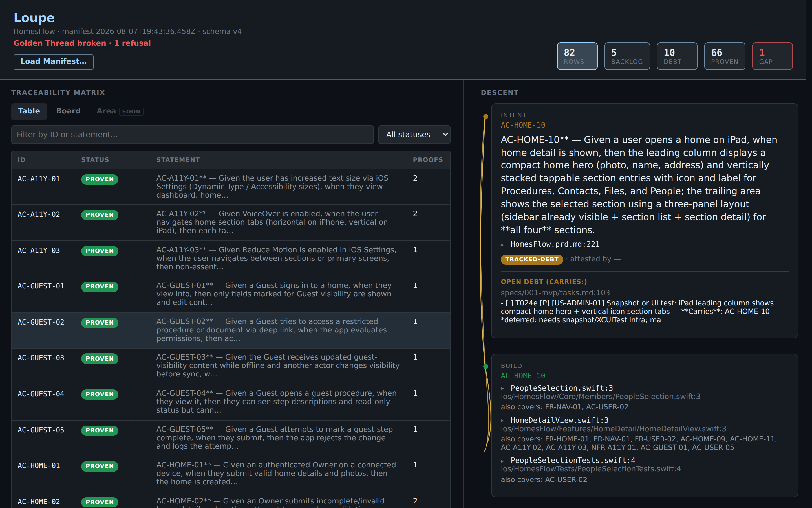
Task: Click the Golden Thread broken status message
Action: pos(82,43)
